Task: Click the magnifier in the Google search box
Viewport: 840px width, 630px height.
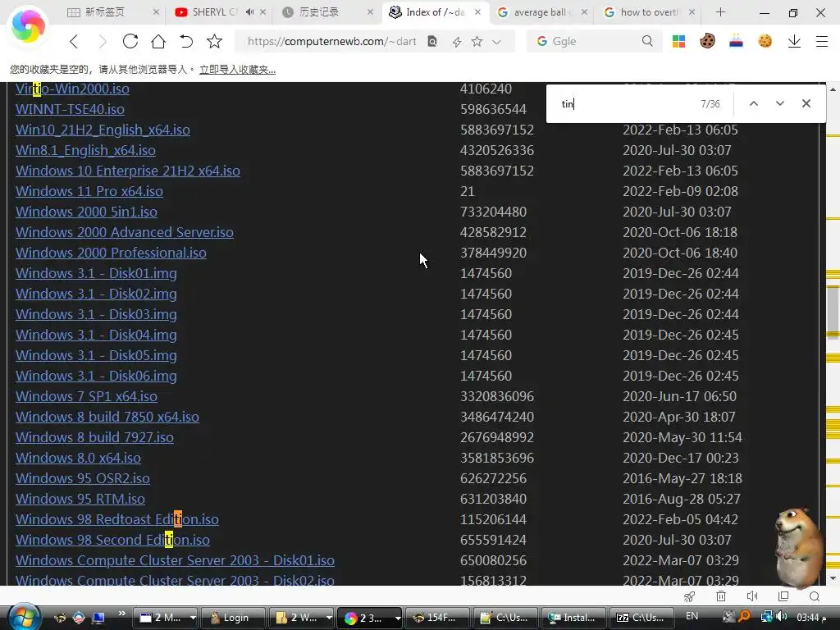Action: [x=647, y=41]
